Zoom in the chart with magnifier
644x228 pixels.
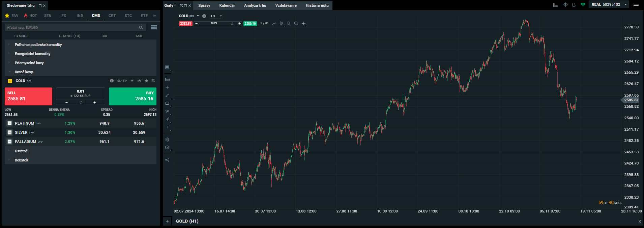(296, 24)
